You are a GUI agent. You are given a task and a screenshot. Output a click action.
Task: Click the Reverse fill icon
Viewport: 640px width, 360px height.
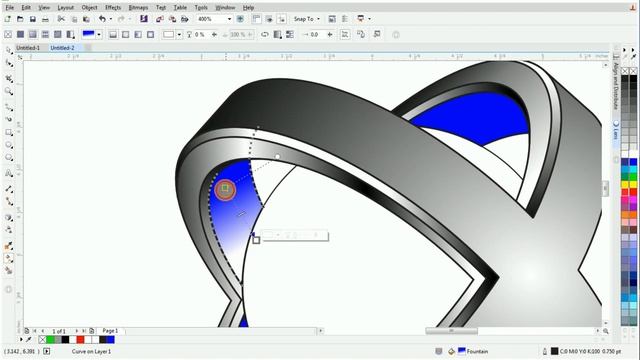click(x=264, y=35)
